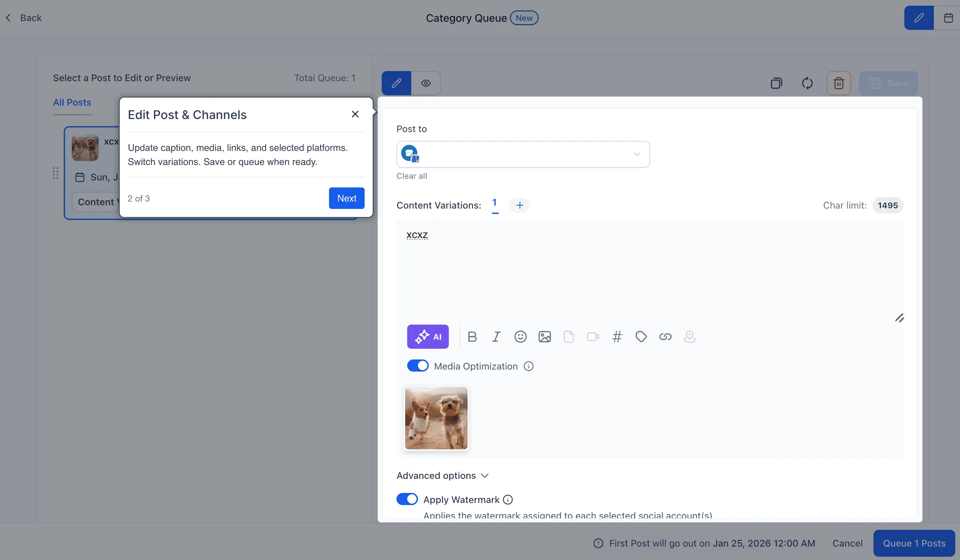Add a new content variation
This screenshot has width=960, height=560.
pyautogui.click(x=520, y=205)
